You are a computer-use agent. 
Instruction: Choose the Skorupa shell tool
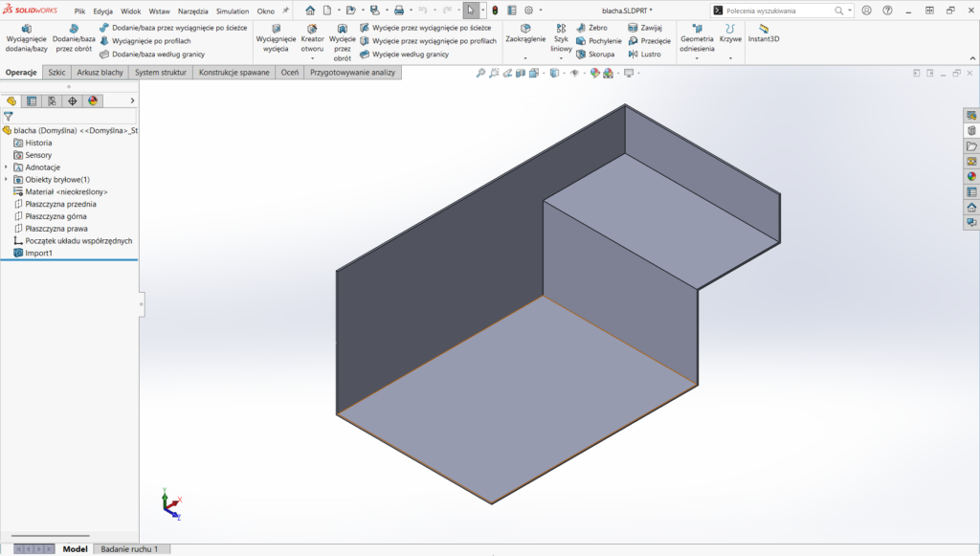point(595,55)
